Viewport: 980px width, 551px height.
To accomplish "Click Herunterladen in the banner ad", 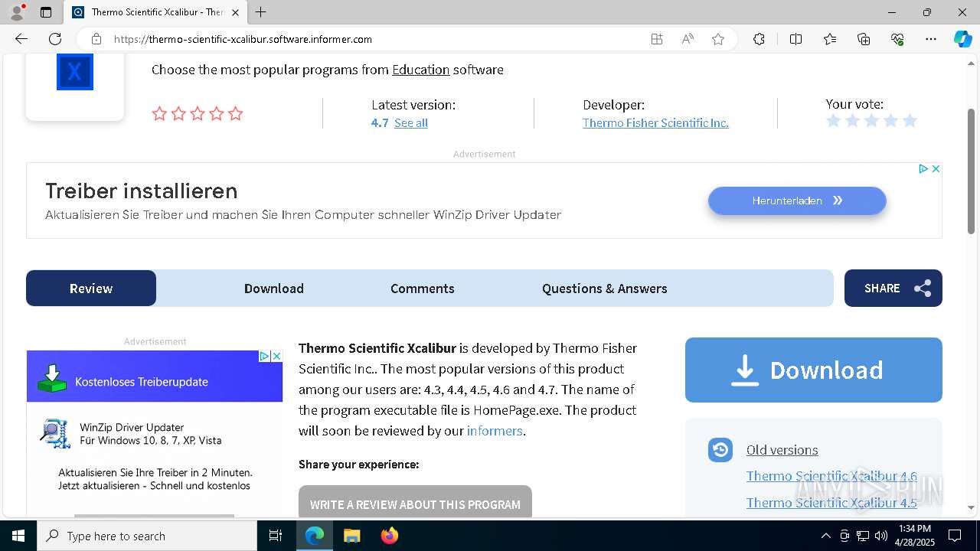I will click(x=797, y=201).
